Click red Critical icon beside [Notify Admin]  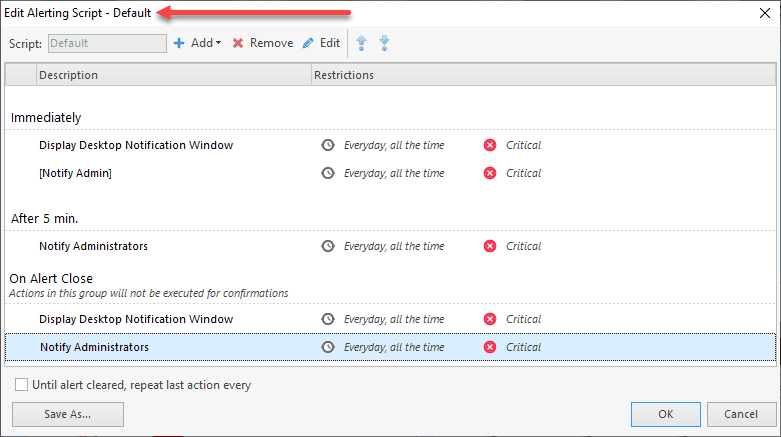click(x=490, y=173)
